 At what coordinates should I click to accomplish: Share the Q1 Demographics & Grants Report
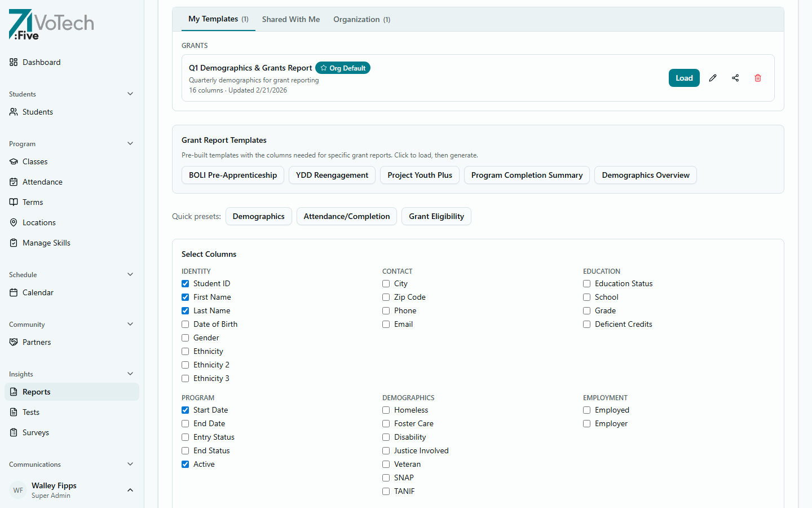735,78
